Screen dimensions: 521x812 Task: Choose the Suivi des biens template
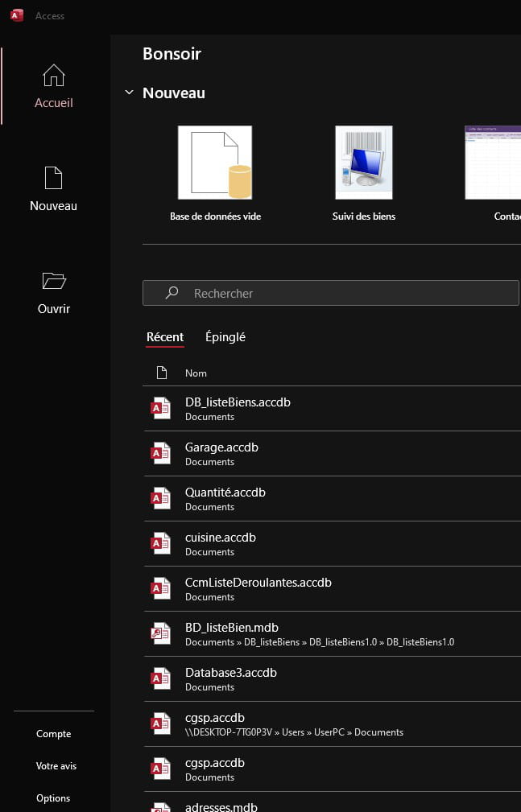[x=364, y=163]
